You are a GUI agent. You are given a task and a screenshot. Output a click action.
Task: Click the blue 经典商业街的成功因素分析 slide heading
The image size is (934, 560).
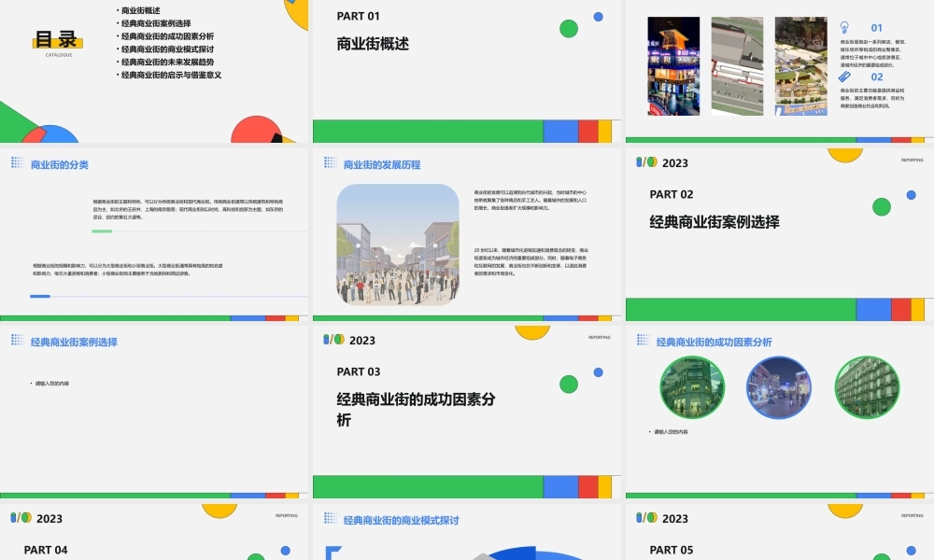714,343
